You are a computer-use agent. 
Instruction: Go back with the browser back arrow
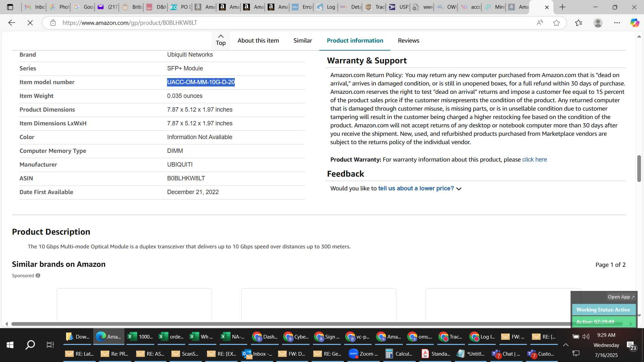pyautogui.click(x=12, y=23)
